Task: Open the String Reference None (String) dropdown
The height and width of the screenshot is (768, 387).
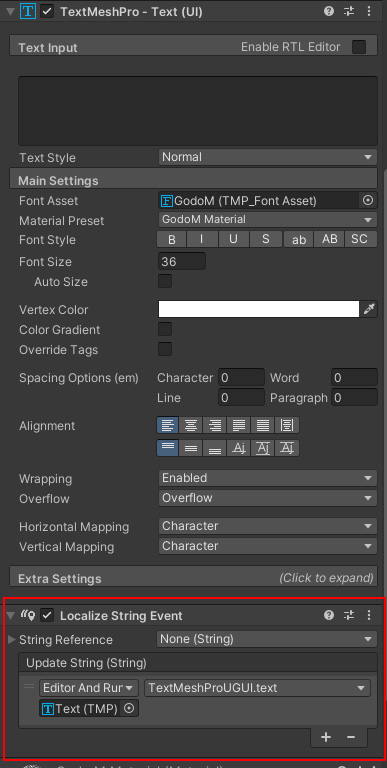Action: pyautogui.click(x=267, y=639)
